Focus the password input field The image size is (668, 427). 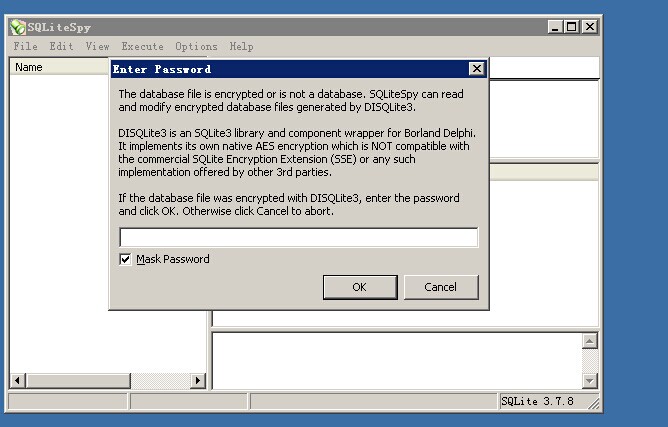(x=298, y=238)
